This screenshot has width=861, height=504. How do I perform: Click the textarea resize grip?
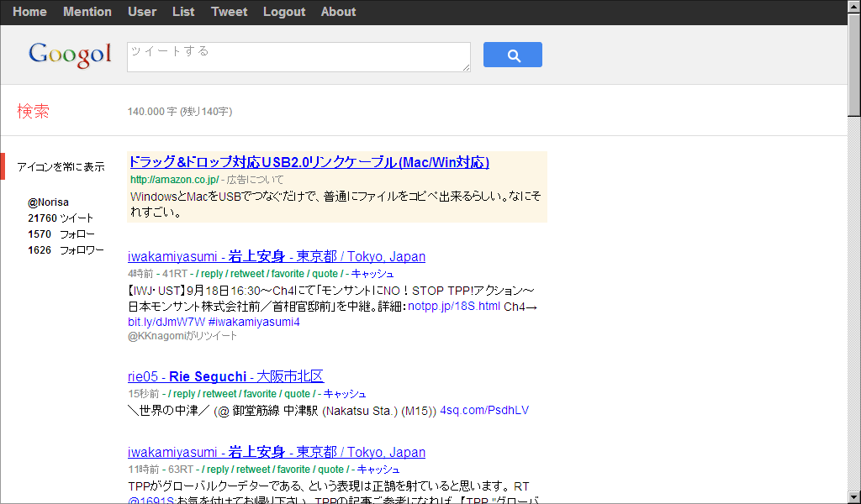(466, 67)
